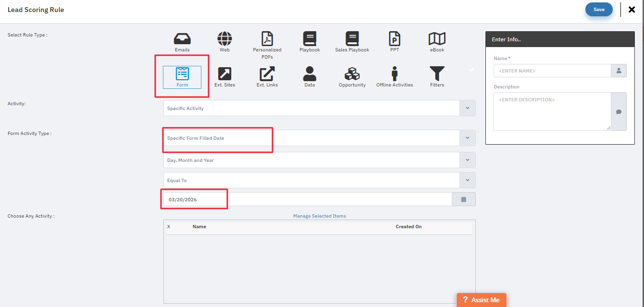Click the Ext. Links rule type
The height and width of the screenshot is (307, 644).
click(x=267, y=74)
